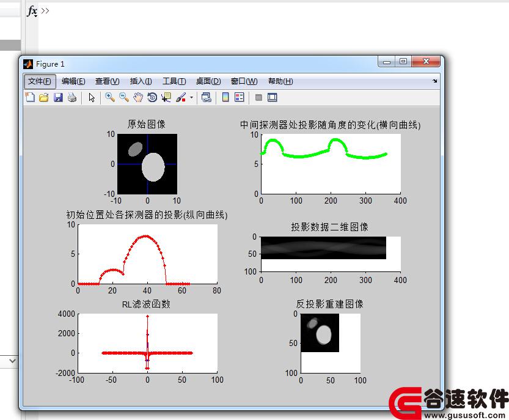This screenshot has height=420, width=509.
Task: Click the MATLAB logo in Figure 1 title bar
Action: [28, 64]
